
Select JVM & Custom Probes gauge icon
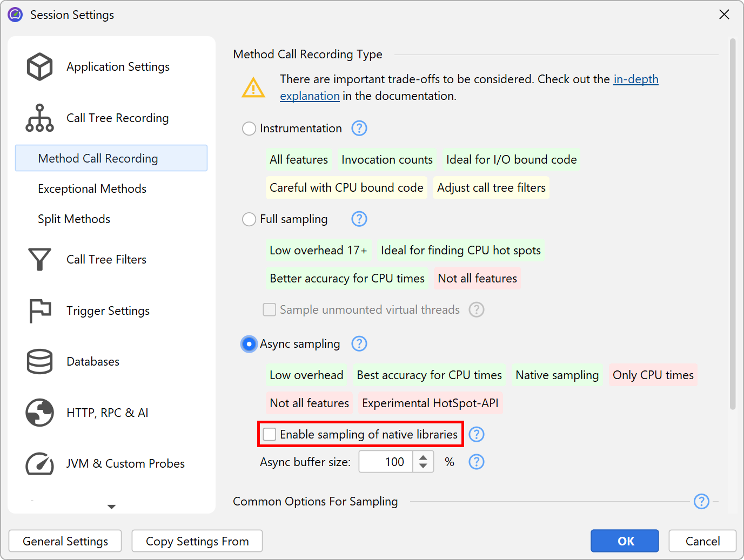click(x=39, y=464)
